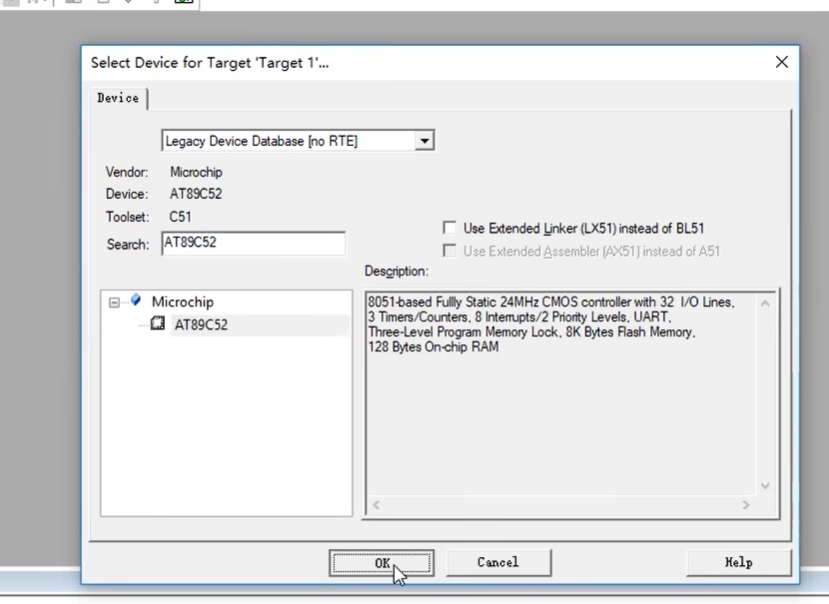Click the OK button
This screenshot has width=829, height=604.
pyautogui.click(x=381, y=563)
